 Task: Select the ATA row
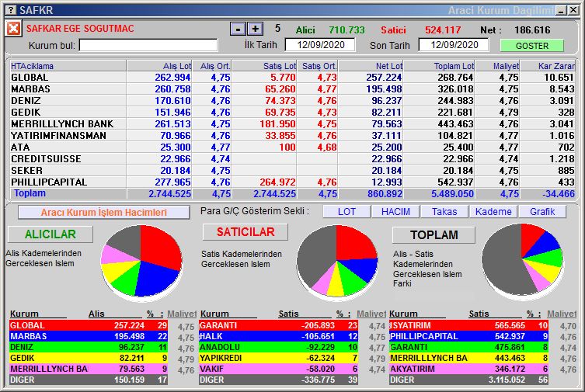[293, 147]
